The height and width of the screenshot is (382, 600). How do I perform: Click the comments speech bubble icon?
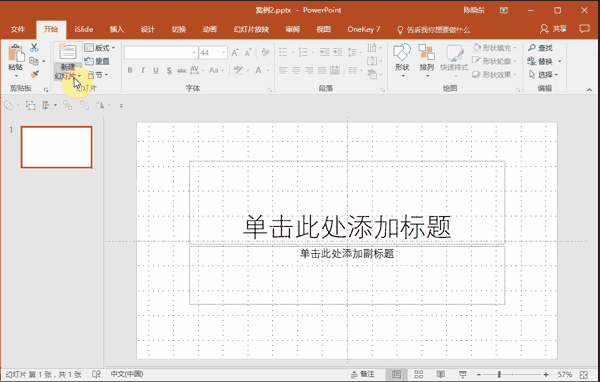pyautogui.click(x=584, y=29)
